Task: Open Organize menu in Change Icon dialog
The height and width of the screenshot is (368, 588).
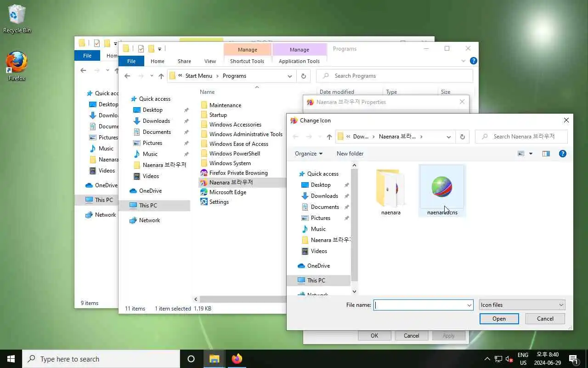Action: (x=309, y=154)
